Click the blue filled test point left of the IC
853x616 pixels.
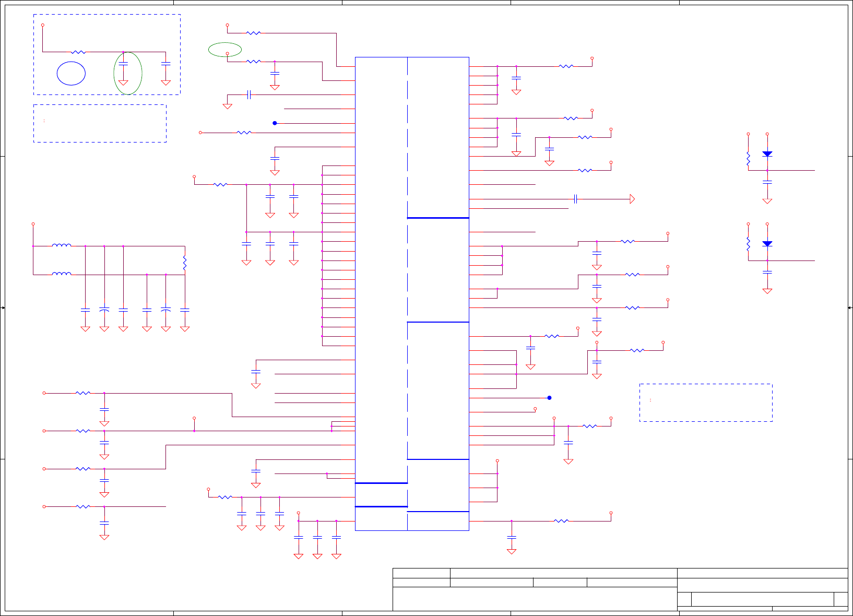(275, 123)
